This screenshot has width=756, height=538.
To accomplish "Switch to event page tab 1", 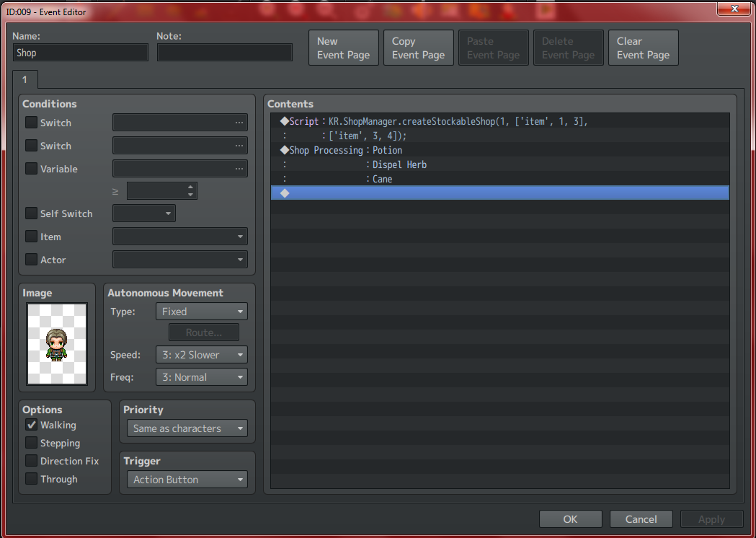I will [25, 79].
